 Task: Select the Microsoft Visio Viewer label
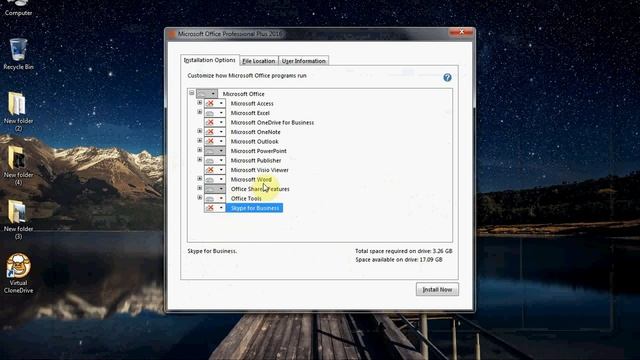[x=260, y=170]
